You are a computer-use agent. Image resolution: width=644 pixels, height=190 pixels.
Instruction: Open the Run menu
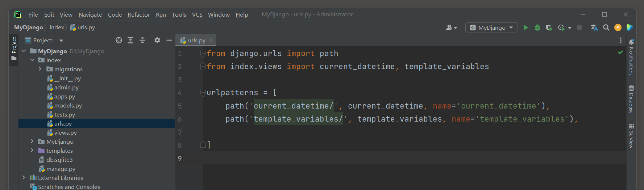click(161, 14)
